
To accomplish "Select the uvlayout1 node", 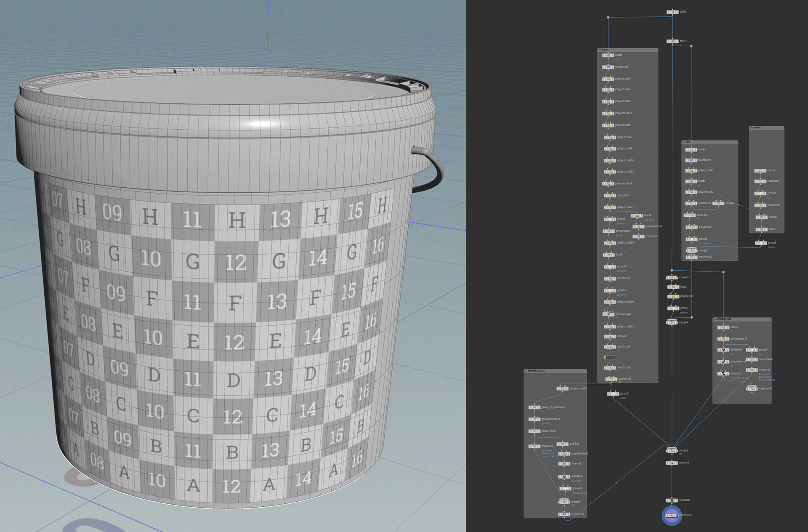I will (x=723, y=373).
